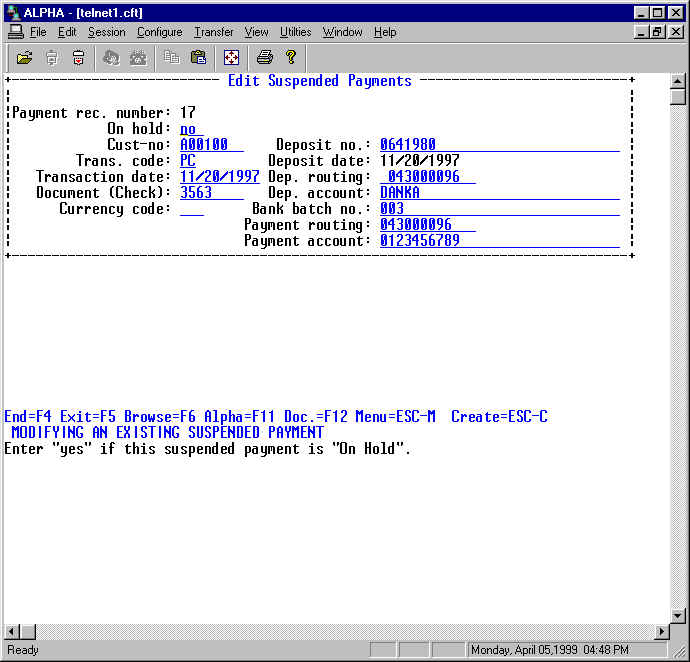Viewport: 690px width, 662px height.
Task: Click the Bank batch no. field 003
Action: click(500, 209)
